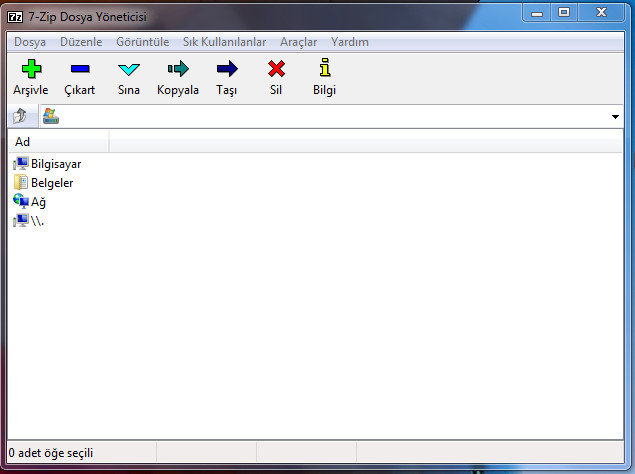Click the 7z logo in title bar
Viewport: 635px width, 474px height.
tap(15, 17)
